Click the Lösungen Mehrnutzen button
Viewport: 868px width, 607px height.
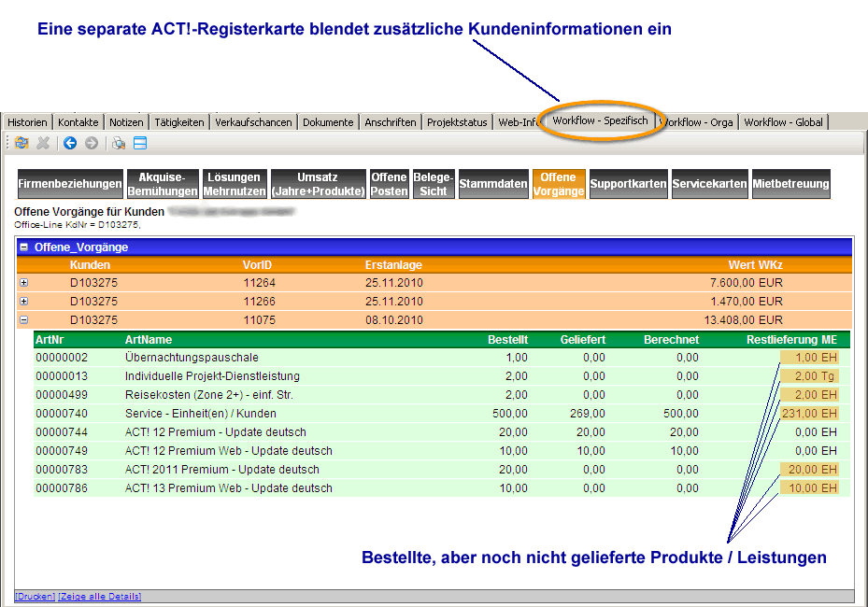235,184
